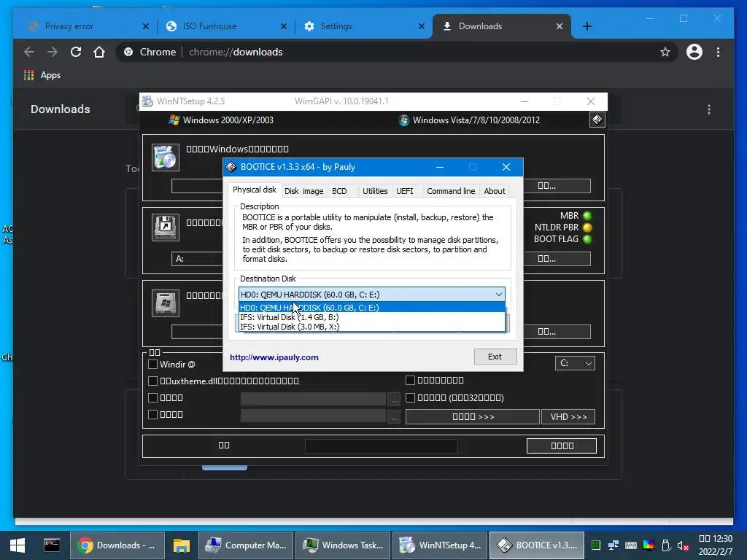Open the Chrome three-dot menu
Viewport: 747px width, 560px height.
[x=718, y=52]
